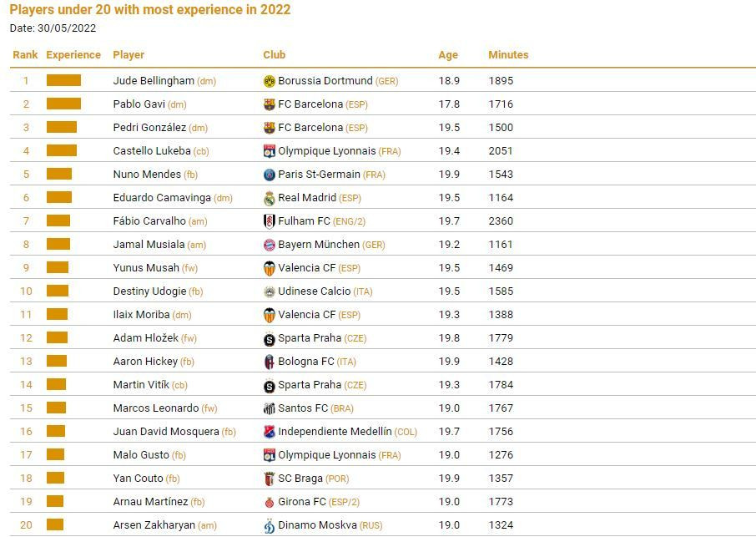756x537 pixels.
Task: Open Pablo Gavi's player link
Action: [139, 104]
